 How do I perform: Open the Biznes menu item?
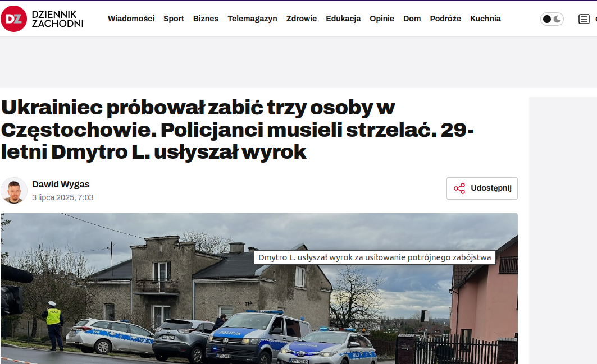tap(206, 19)
